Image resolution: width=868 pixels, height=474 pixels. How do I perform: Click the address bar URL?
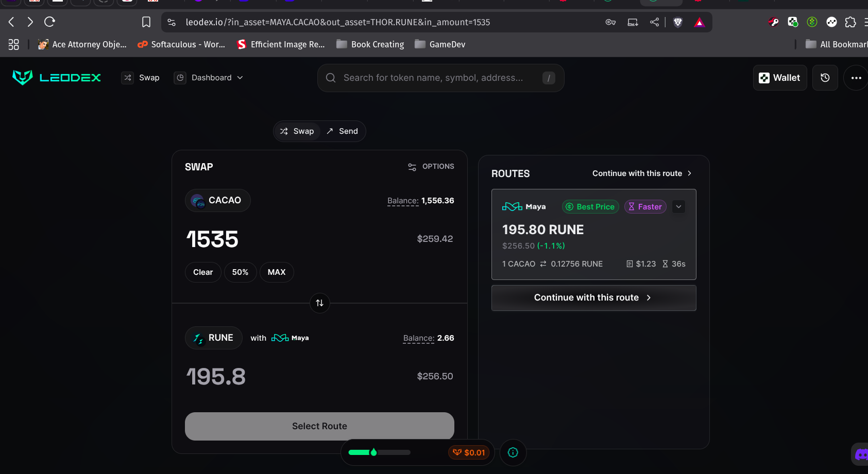(x=337, y=22)
